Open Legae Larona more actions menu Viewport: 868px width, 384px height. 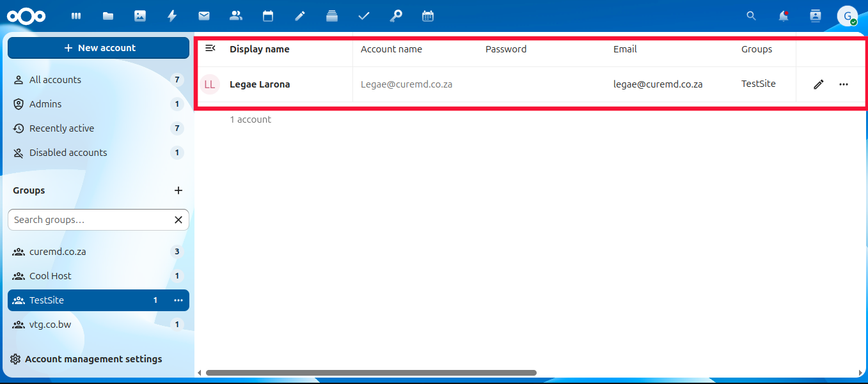click(844, 84)
